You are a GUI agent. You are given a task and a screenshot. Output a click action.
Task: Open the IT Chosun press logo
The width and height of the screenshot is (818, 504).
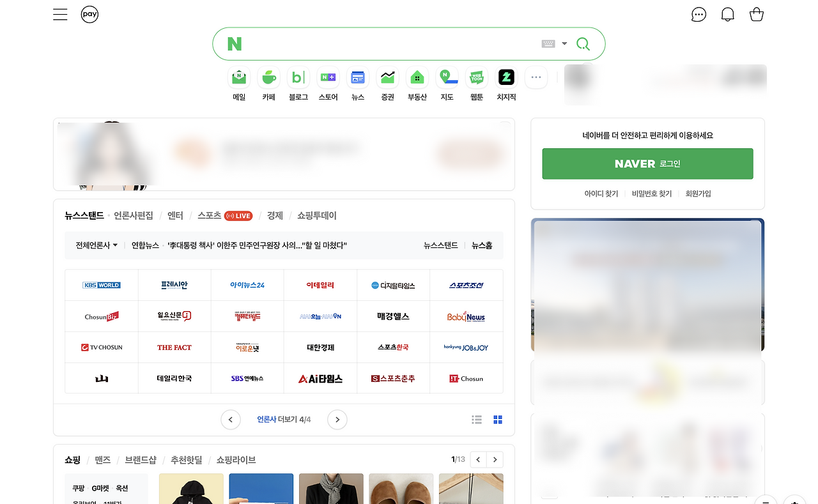coord(467,379)
